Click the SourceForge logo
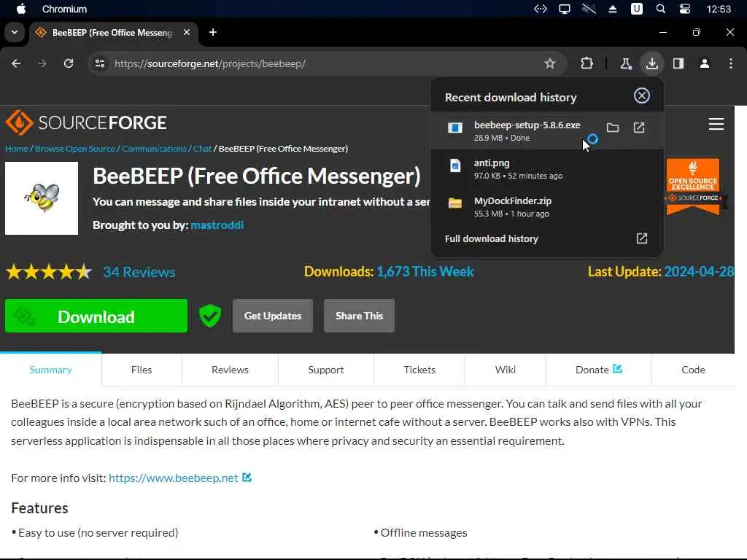This screenshot has height=560, width=747. pyautogui.click(x=86, y=122)
